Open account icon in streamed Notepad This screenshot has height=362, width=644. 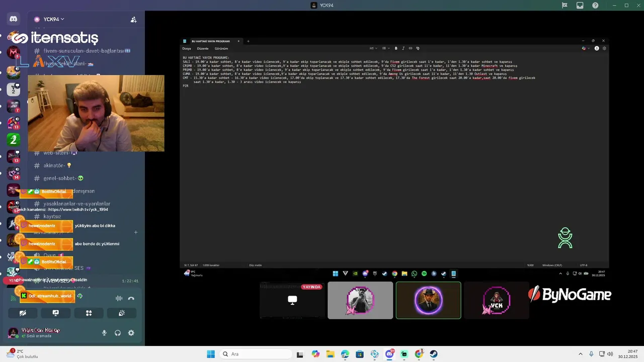pyautogui.click(x=597, y=48)
